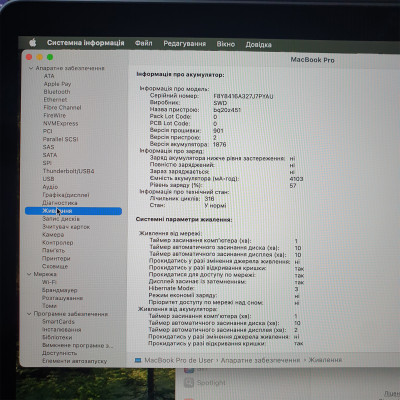Screen dimensions: 400x400
Task: Select Розташування in the sidebar
Action: tap(62, 298)
